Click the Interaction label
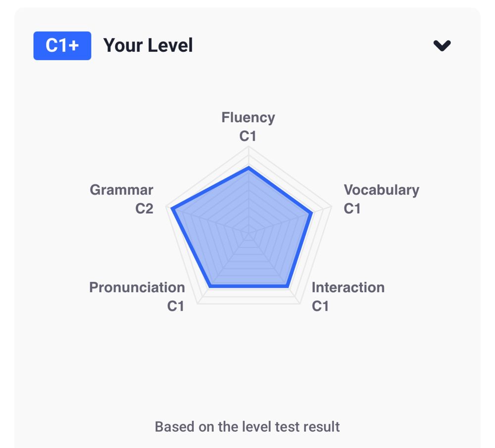The width and height of the screenshot is (495, 448). click(348, 287)
